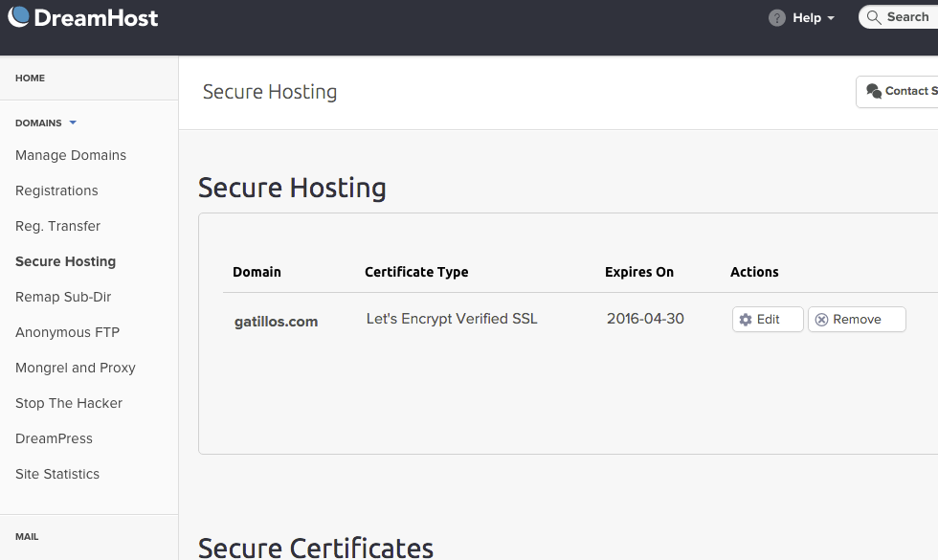938x560 pixels.
Task: Go to Home in sidebar
Action: click(30, 78)
